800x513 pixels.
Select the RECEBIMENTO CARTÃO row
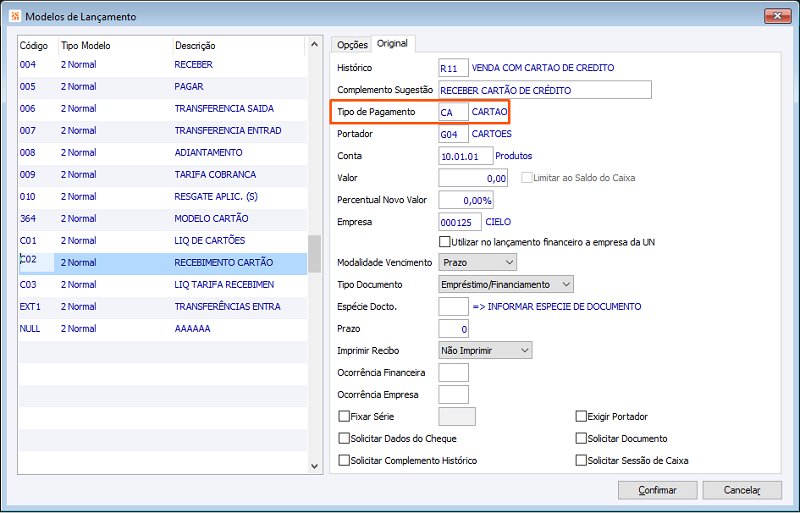(163, 262)
